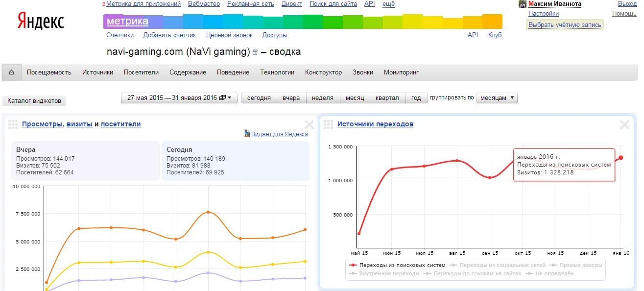Open the ещё menu in top bar

(x=388, y=3)
